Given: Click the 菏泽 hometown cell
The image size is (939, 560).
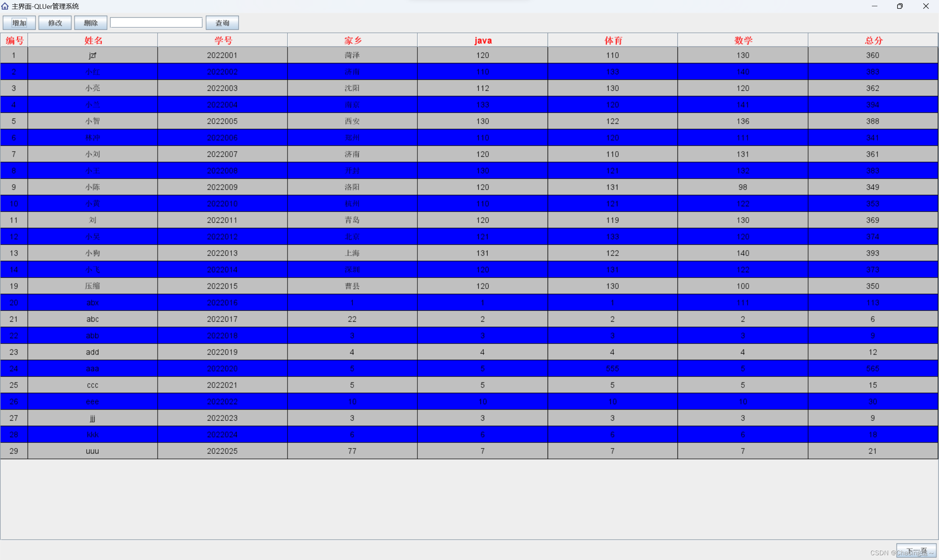Looking at the screenshot, I should pyautogui.click(x=352, y=55).
